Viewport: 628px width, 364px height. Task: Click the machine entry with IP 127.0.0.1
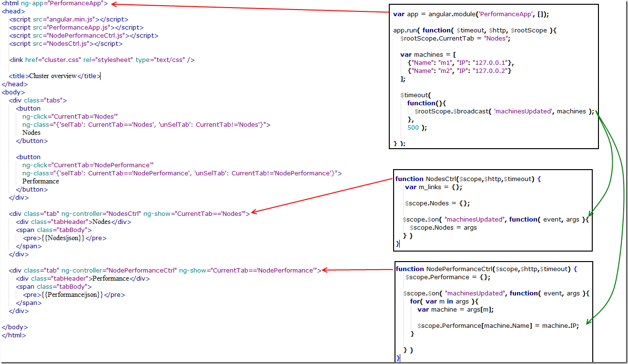[461, 62]
